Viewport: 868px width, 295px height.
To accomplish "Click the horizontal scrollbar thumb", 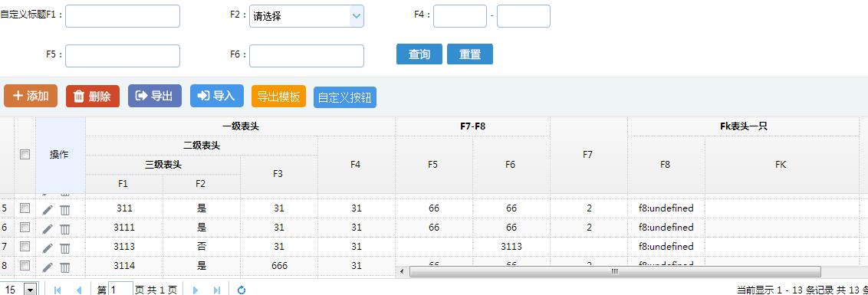I will coord(614,271).
